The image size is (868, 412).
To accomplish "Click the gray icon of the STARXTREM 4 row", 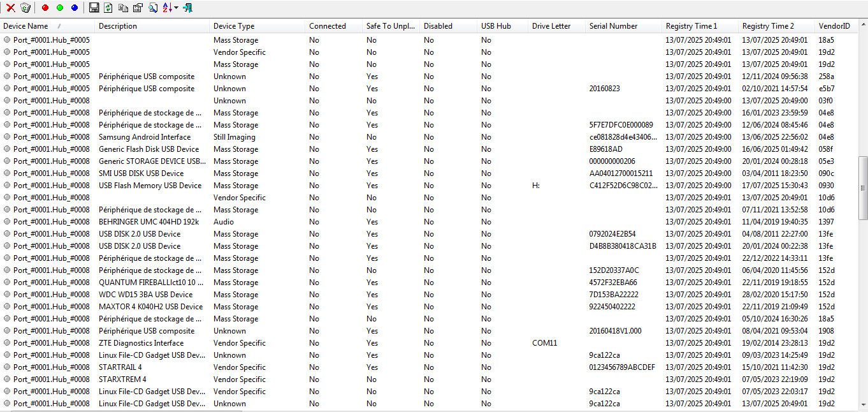I will click(x=7, y=379).
